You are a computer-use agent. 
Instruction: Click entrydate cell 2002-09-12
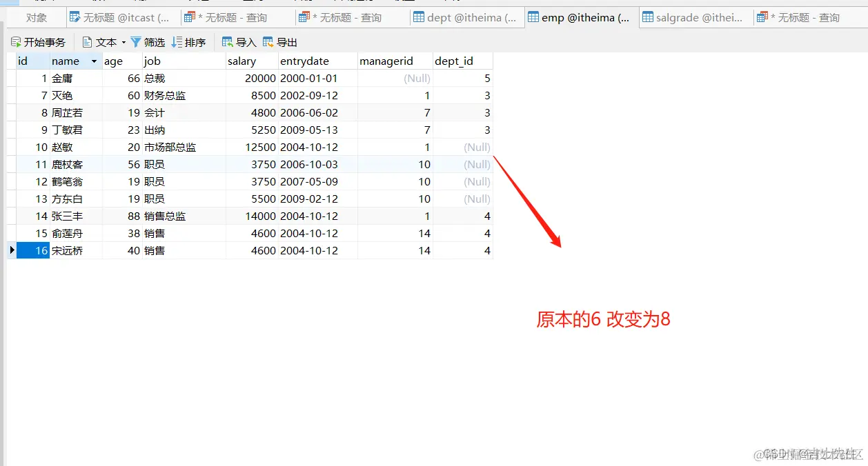pos(318,96)
